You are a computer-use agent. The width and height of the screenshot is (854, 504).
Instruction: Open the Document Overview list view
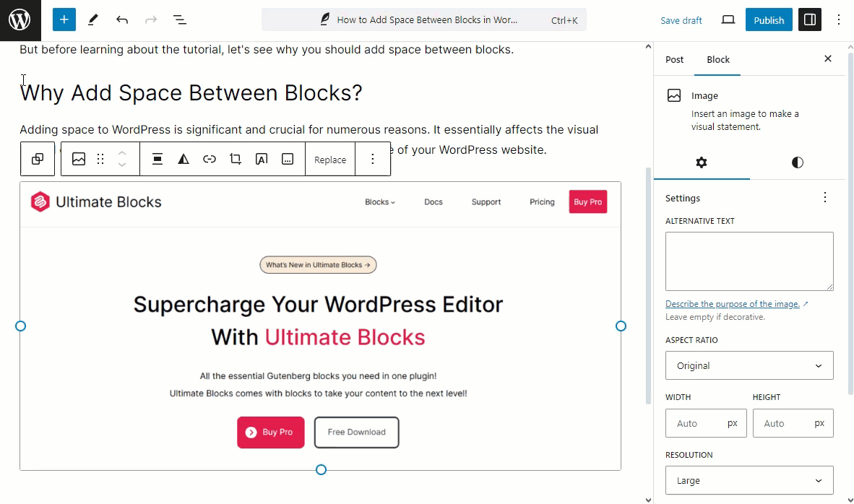180,20
